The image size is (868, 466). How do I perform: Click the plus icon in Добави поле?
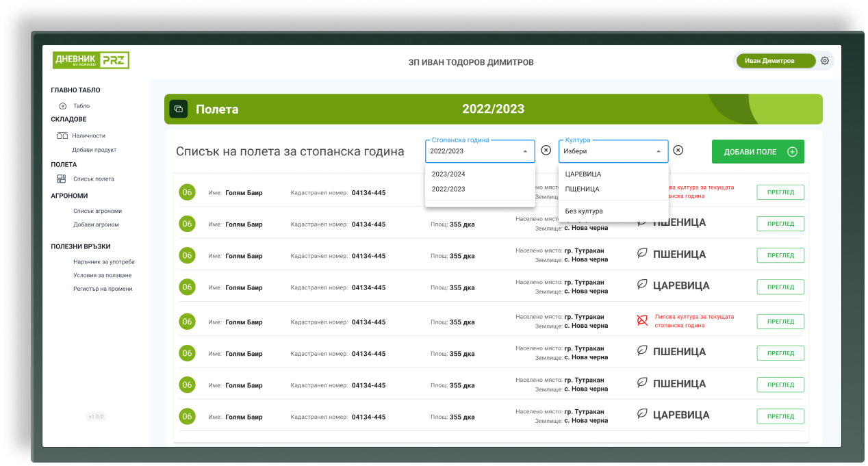(792, 152)
